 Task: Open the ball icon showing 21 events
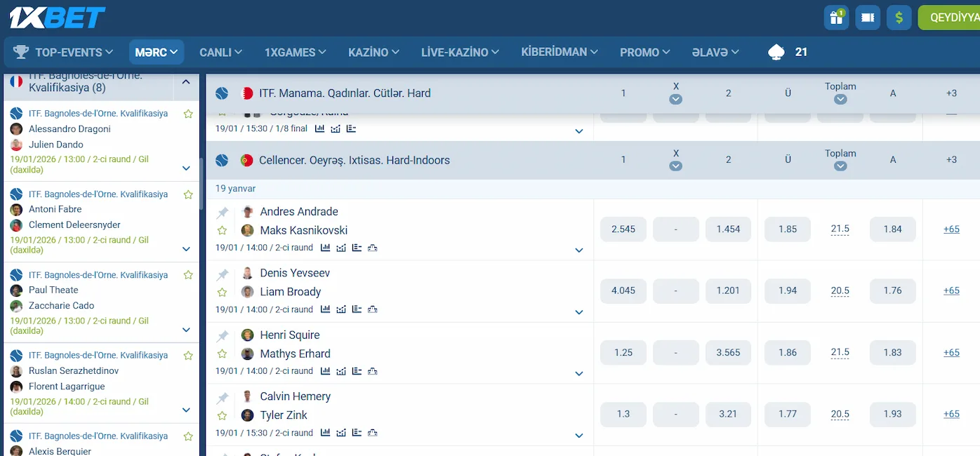point(776,51)
